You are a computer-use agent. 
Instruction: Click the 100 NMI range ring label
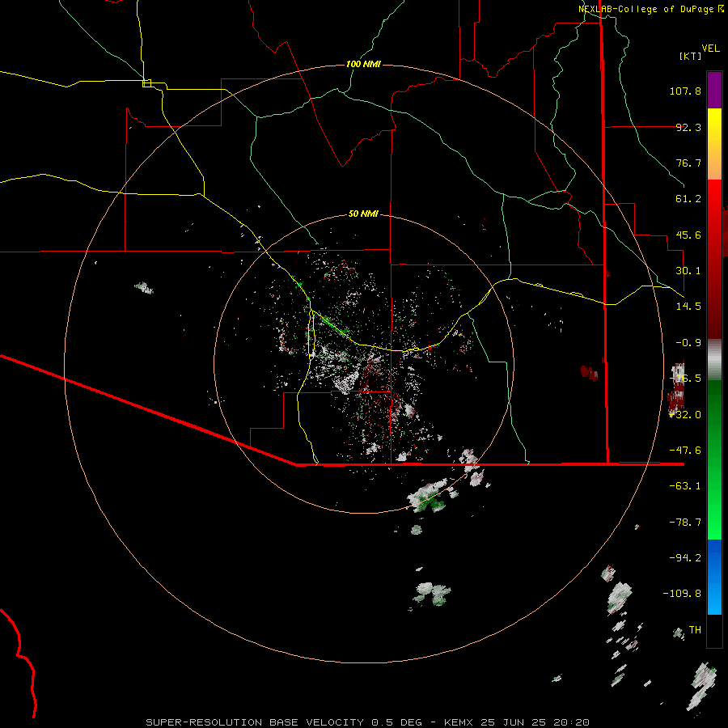click(363, 64)
